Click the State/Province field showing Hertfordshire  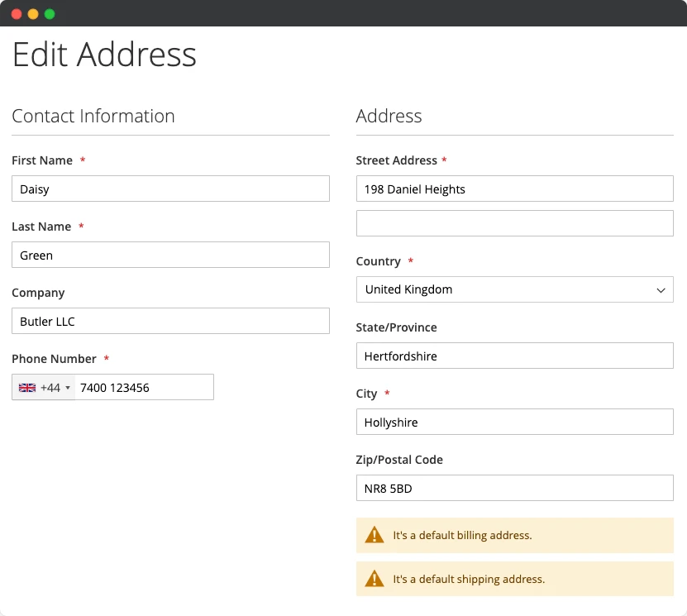pyautogui.click(x=514, y=356)
